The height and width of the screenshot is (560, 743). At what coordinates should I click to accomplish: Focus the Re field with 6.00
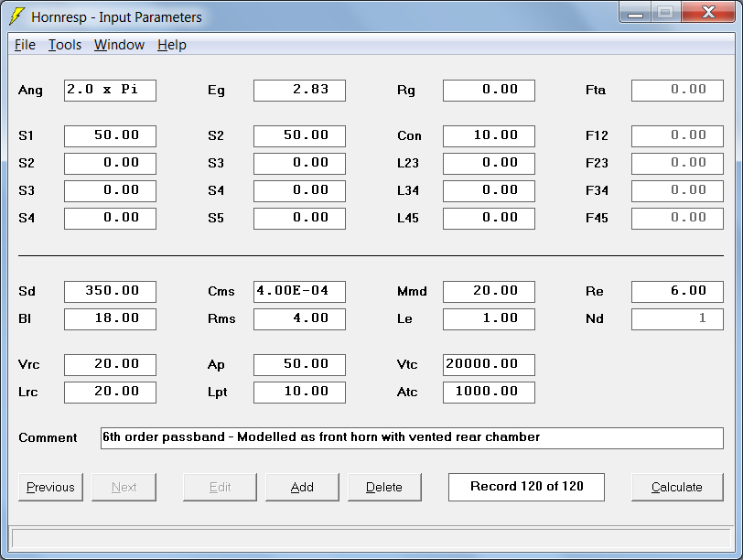(678, 292)
